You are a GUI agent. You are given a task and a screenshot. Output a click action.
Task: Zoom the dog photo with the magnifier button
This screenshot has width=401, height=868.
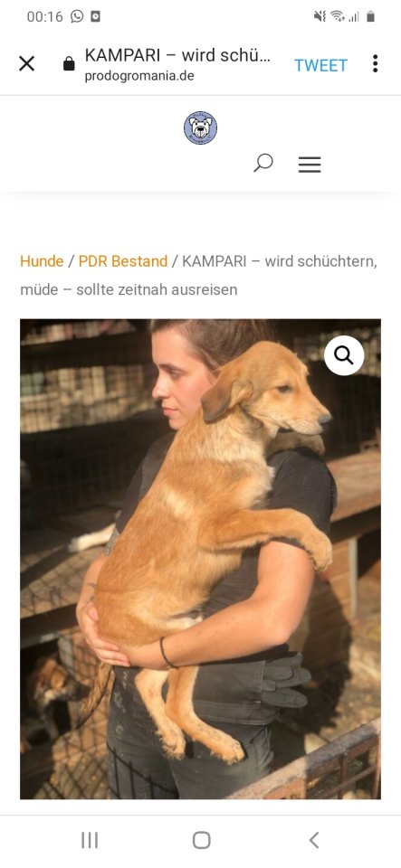(344, 355)
